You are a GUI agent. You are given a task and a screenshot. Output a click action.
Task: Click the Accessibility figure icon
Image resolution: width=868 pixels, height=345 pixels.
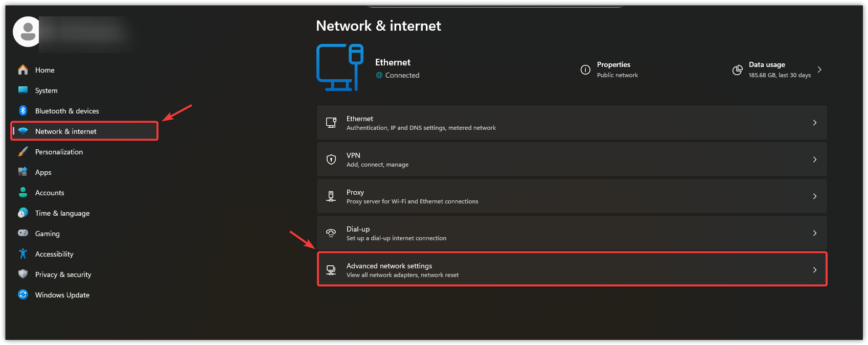point(23,254)
